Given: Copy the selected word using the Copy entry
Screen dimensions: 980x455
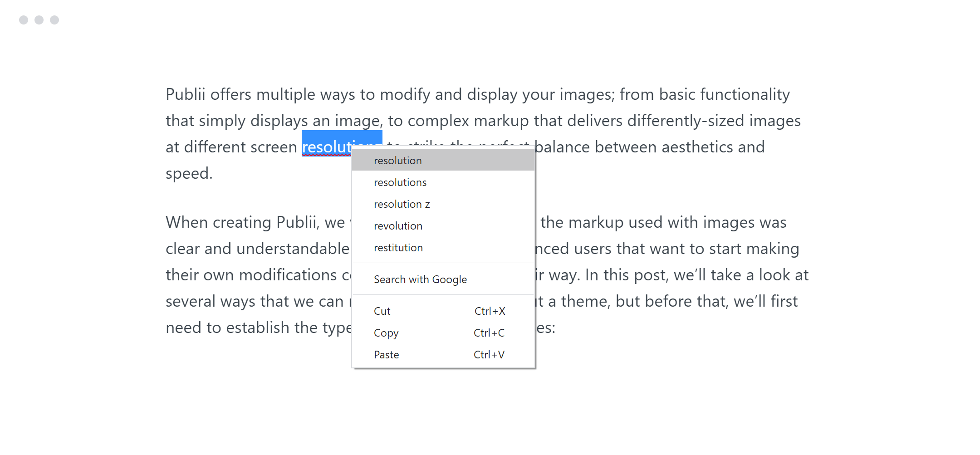Looking at the screenshot, I should point(386,333).
